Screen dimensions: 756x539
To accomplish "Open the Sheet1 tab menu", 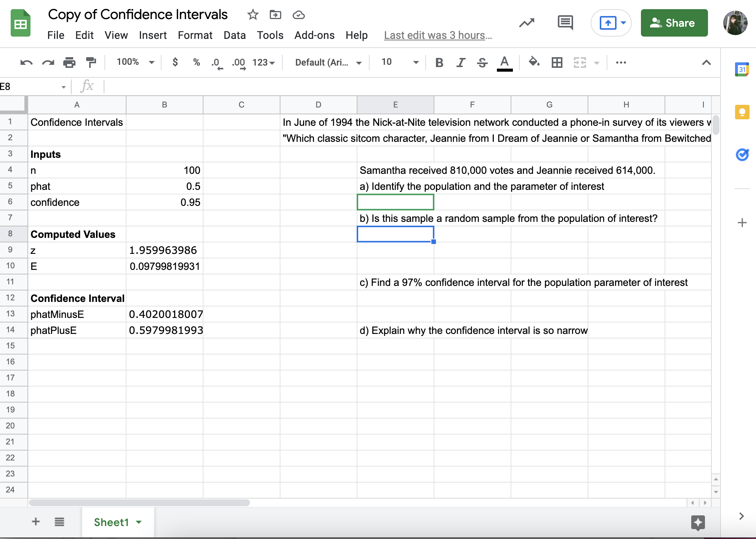I will (139, 522).
